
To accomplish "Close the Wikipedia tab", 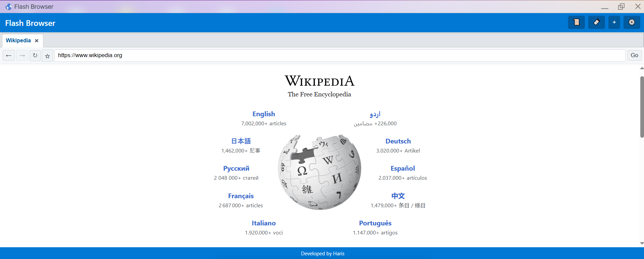I will pyautogui.click(x=37, y=41).
